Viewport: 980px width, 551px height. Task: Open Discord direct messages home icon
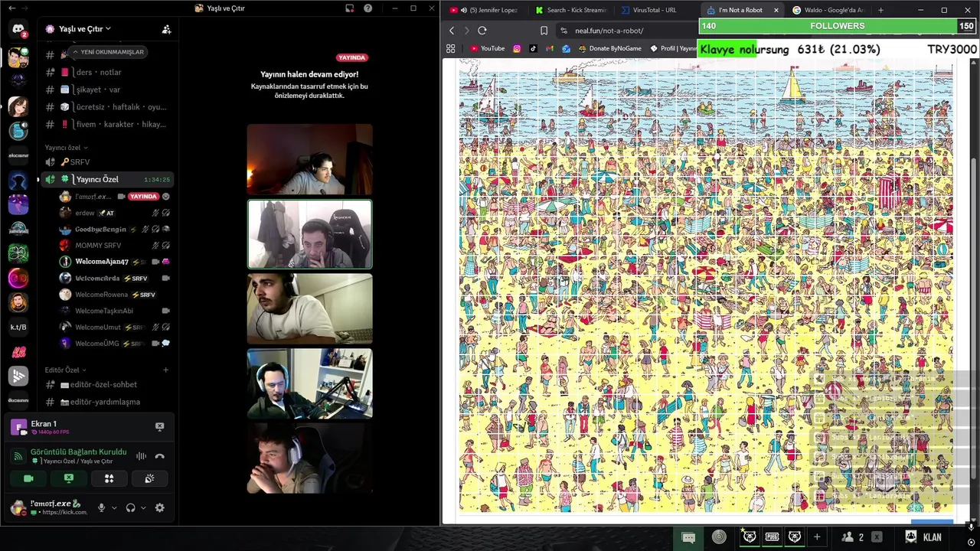[18, 30]
